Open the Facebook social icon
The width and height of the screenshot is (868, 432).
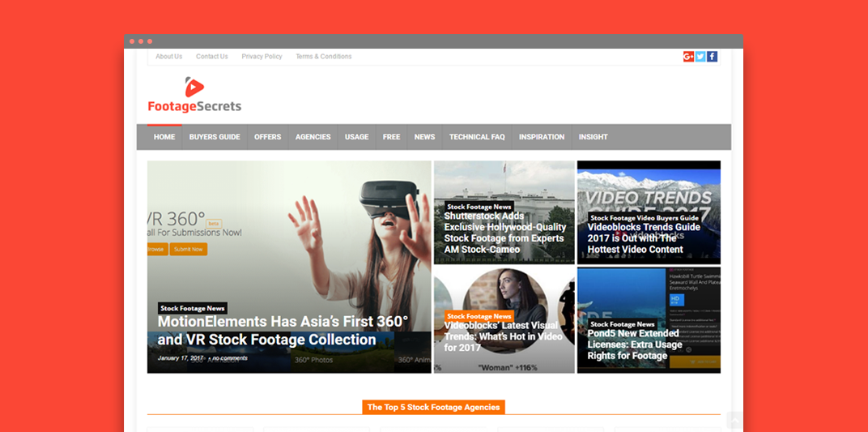point(712,57)
